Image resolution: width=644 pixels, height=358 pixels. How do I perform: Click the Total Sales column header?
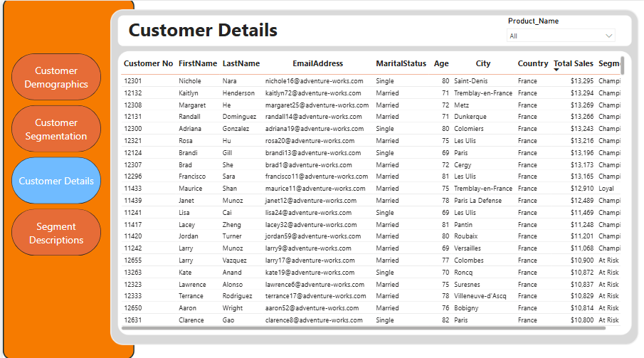click(574, 63)
